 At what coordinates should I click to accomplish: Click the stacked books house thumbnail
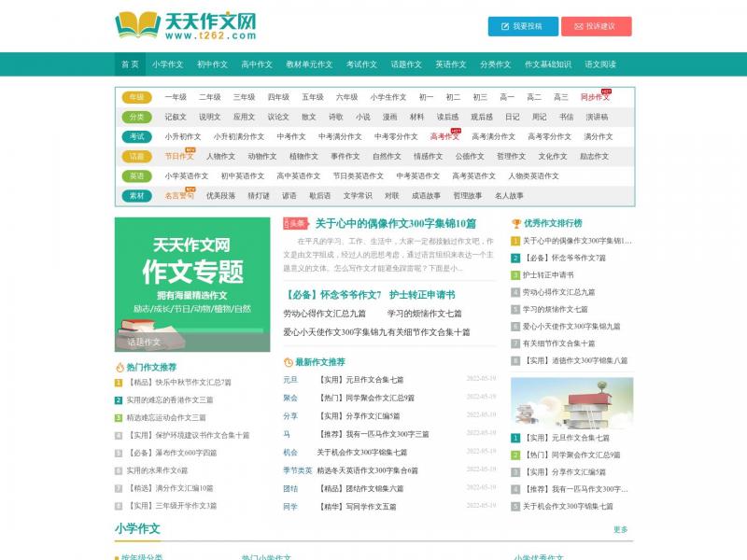click(x=572, y=403)
